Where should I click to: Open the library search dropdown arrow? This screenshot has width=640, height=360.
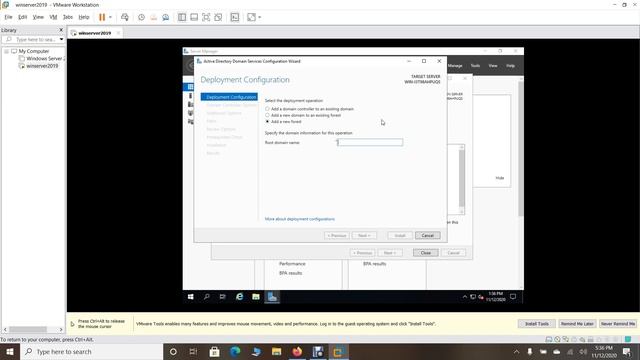click(61, 40)
